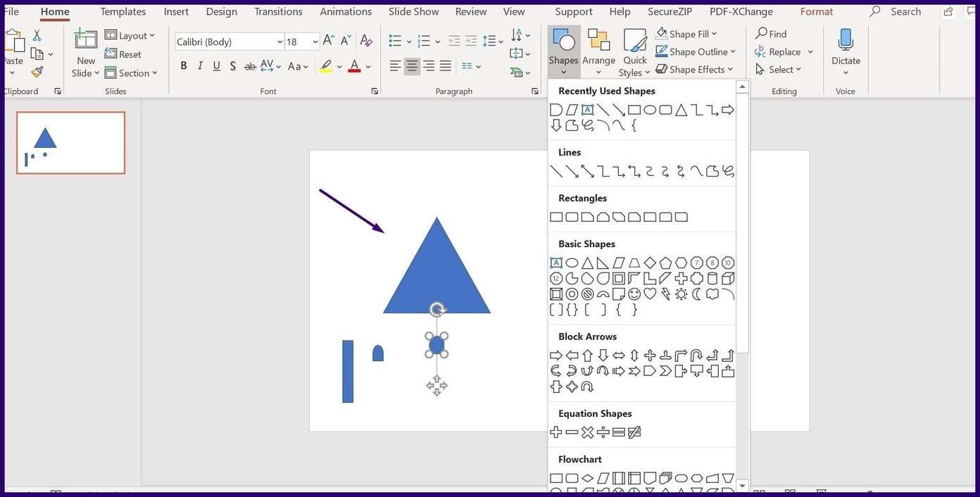Click the Dictate button

point(846,53)
